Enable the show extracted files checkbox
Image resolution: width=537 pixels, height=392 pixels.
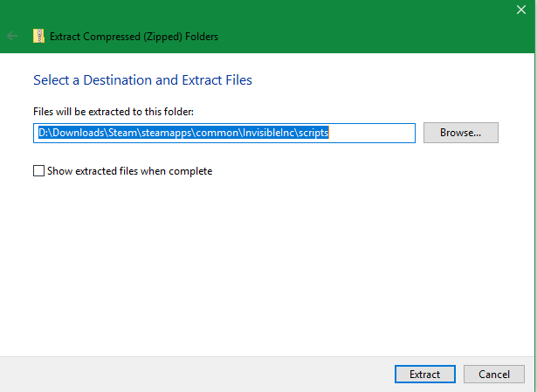pyautogui.click(x=38, y=171)
